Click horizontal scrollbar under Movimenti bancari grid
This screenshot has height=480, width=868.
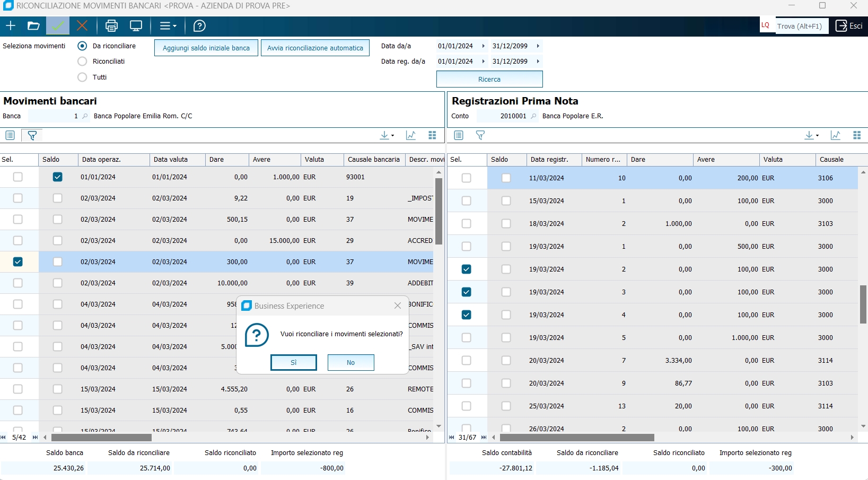[101, 438]
